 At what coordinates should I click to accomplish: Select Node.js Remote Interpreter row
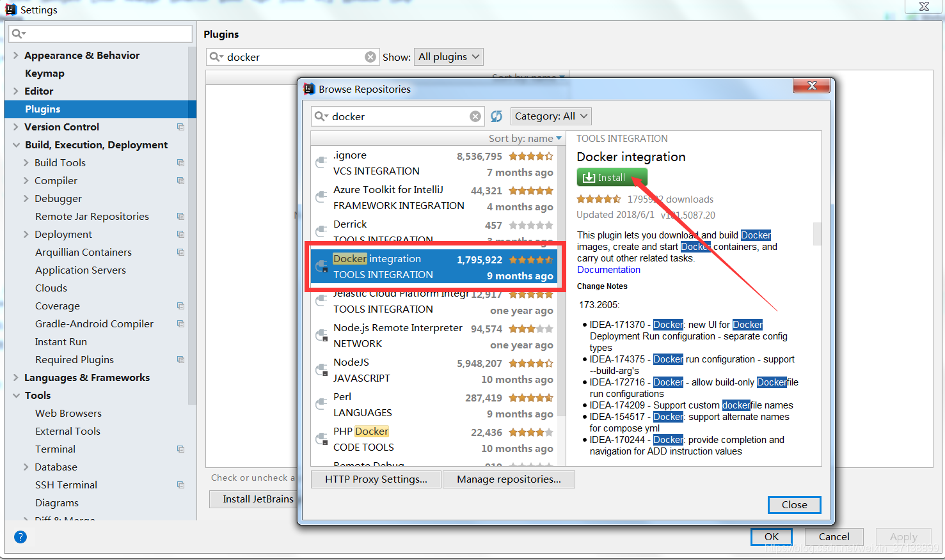coord(434,336)
